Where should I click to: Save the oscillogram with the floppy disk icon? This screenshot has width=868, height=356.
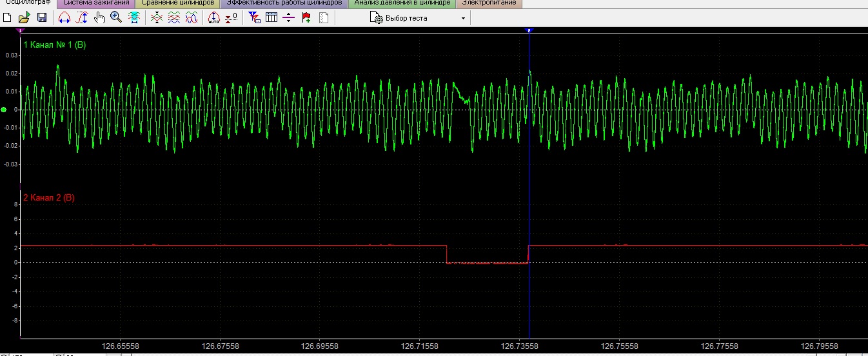(x=41, y=18)
